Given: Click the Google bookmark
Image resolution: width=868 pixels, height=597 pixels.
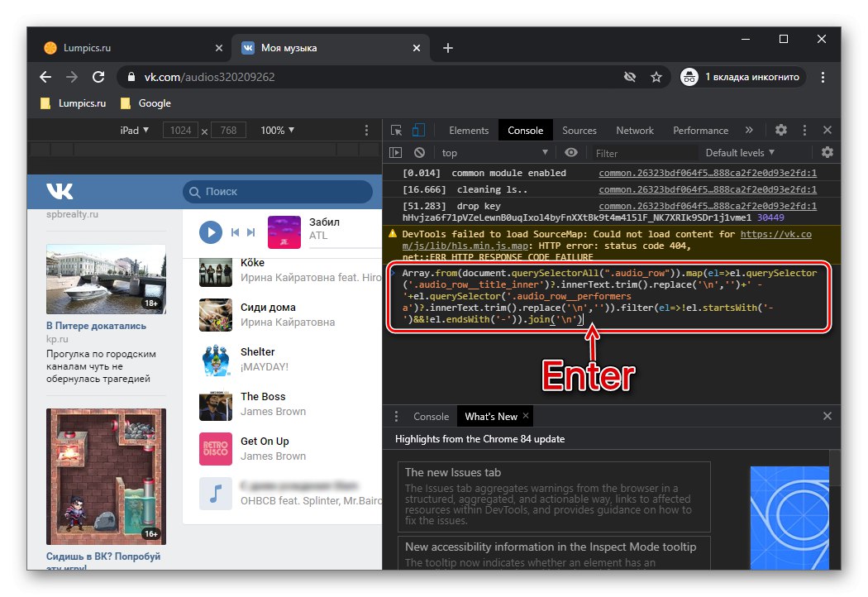Looking at the screenshot, I should [154, 103].
